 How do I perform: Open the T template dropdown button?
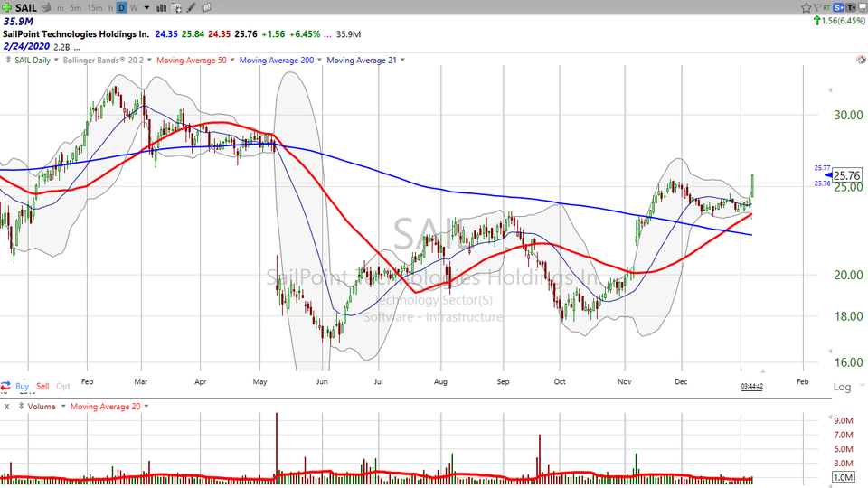(851, 7)
